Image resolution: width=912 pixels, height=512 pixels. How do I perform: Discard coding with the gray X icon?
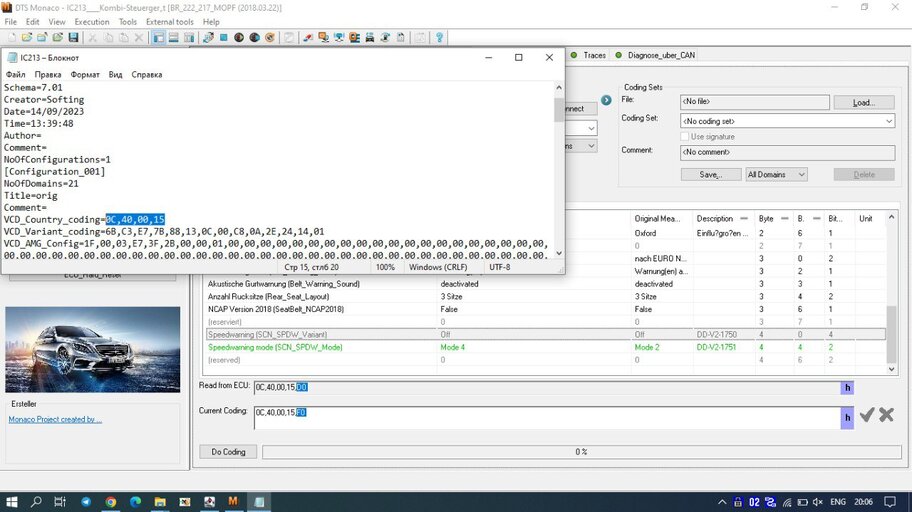point(886,415)
